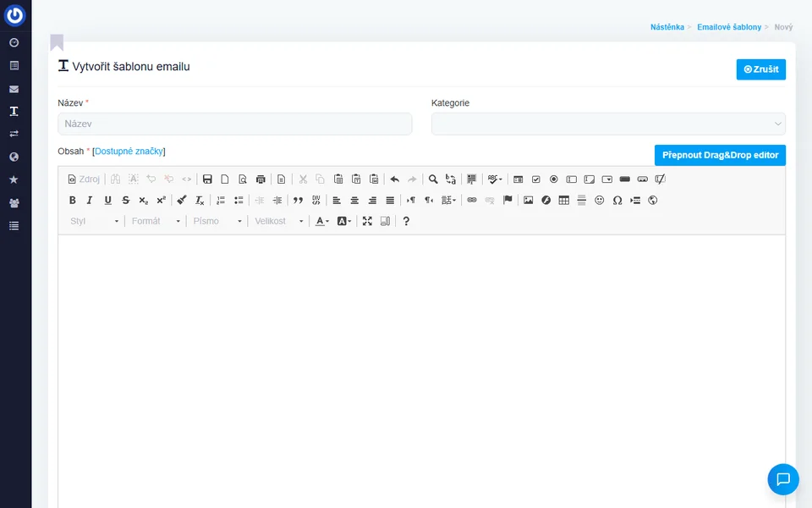This screenshot has height=508, width=812.
Task: Click the print icon in the editor toolbar
Action: pyautogui.click(x=261, y=179)
